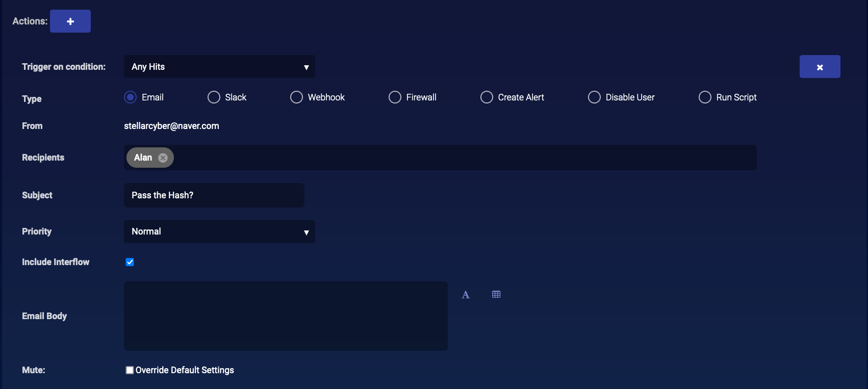Pick the Run Script action type
Image resolution: width=868 pixels, height=389 pixels.
tap(705, 97)
